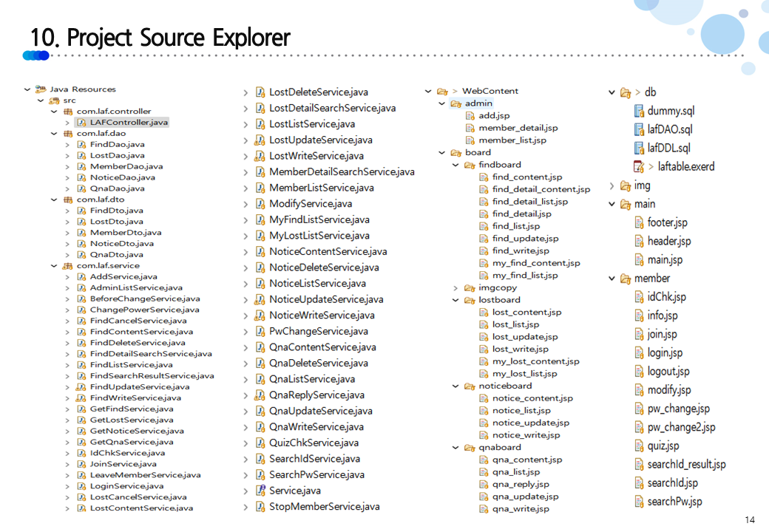The image size is (769, 532).
Task: Collapse the com.laf.controller package
Action: (x=54, y=112)
